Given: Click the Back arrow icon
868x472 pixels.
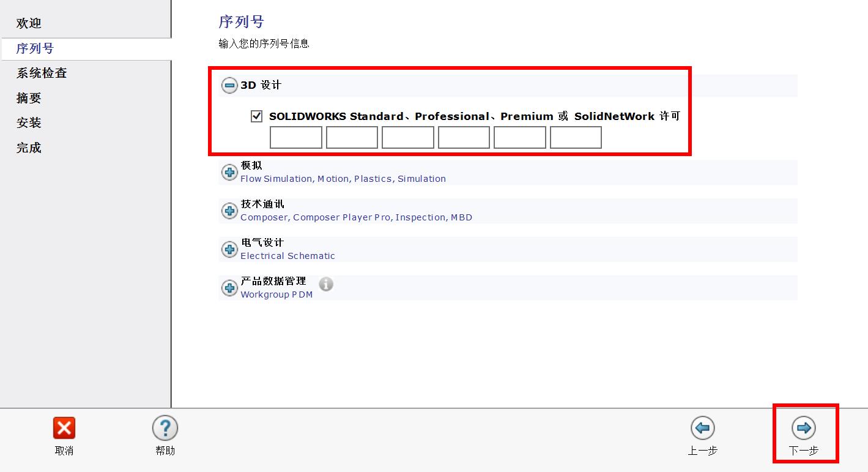Looking at the screenshot, I should pyautogui.click(x=703, y=429).
